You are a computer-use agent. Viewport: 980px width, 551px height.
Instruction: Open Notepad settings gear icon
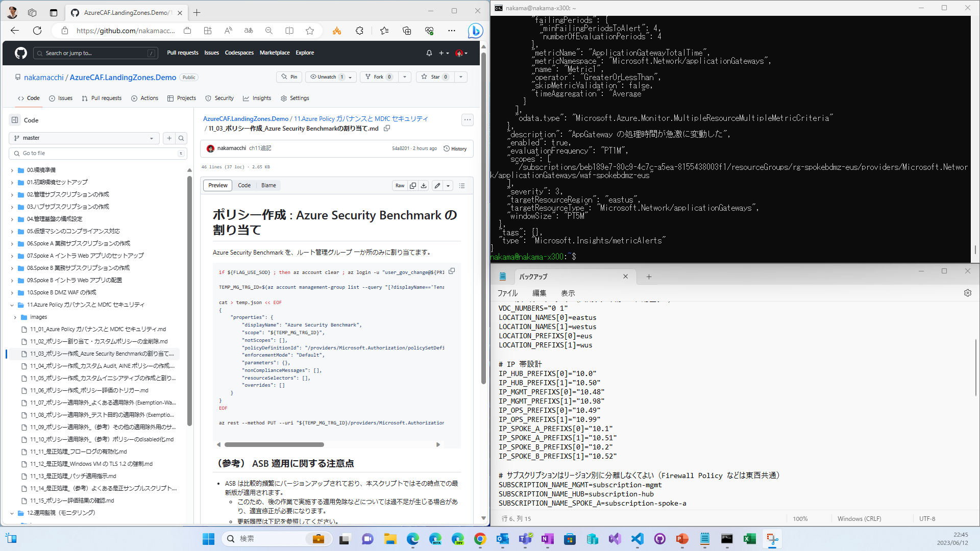[967, 293]
